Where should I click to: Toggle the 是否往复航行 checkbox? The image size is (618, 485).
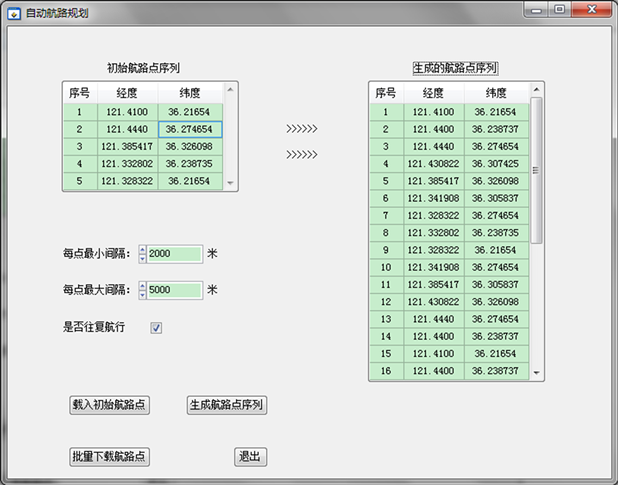(x=156, y=327)
